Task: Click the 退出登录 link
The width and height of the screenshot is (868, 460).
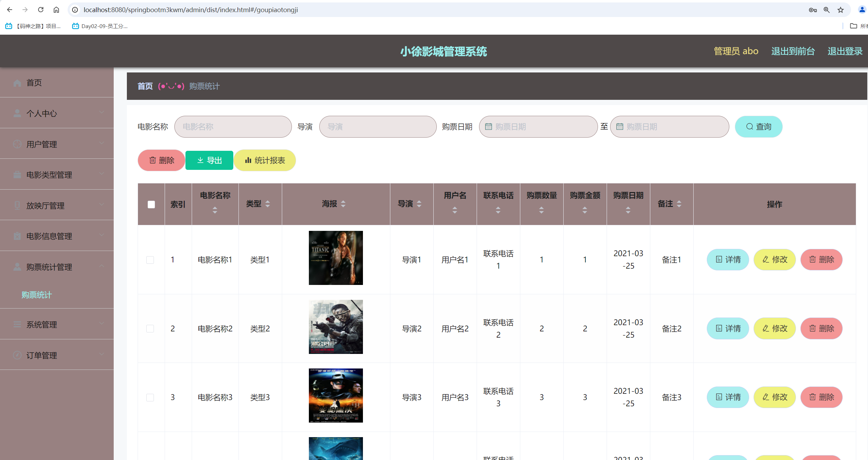Action: [845, 51]
